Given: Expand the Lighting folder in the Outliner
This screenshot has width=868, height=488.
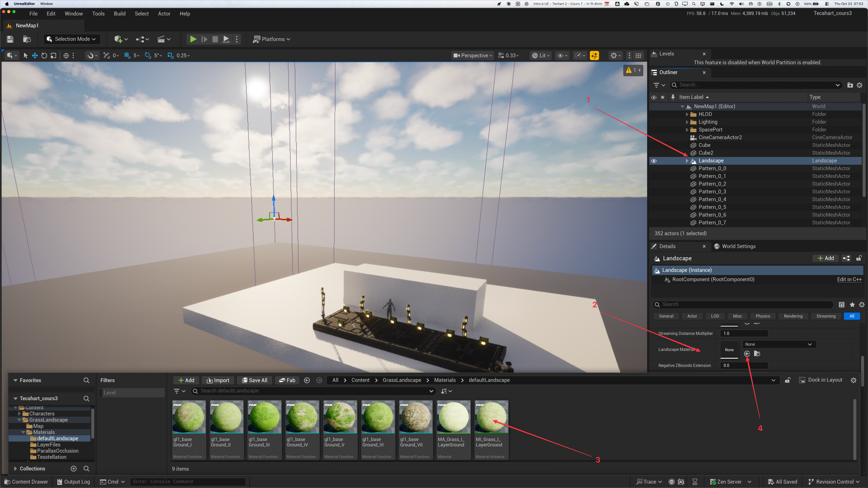Looking at the screenshot, I should (687, 122).
